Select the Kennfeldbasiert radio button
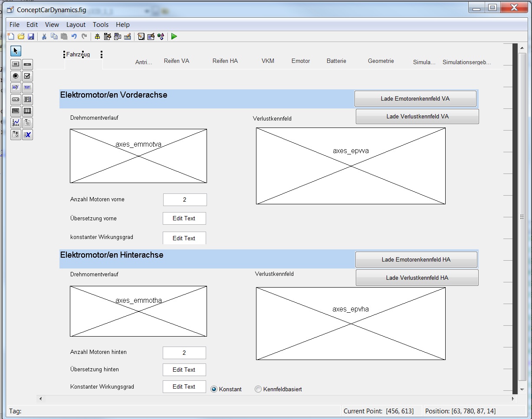Image resolution: width=532 pixels, height=419 pixels. click(258, 389)
